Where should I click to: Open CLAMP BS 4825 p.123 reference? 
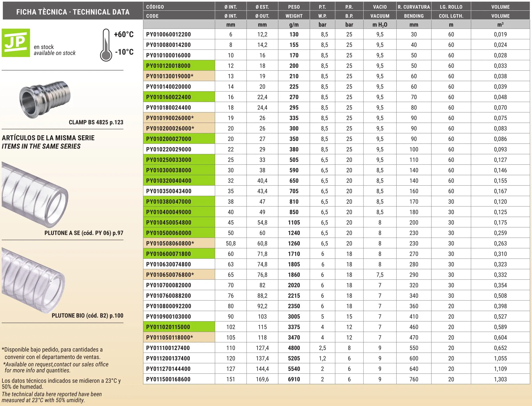pyautogui.click(x=96, y=122)
